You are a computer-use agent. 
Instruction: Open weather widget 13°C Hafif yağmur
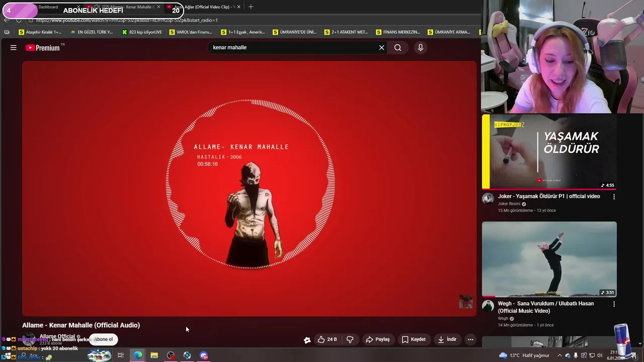(x=524, y=355)
